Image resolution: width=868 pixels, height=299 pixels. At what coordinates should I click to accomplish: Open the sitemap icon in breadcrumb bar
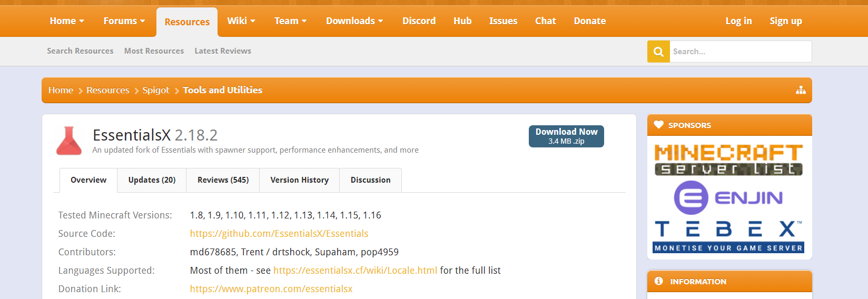801,90
